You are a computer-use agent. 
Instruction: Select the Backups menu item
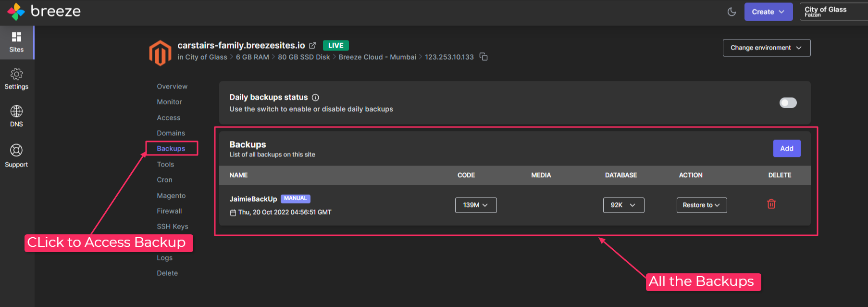click(x=171, y=149)
